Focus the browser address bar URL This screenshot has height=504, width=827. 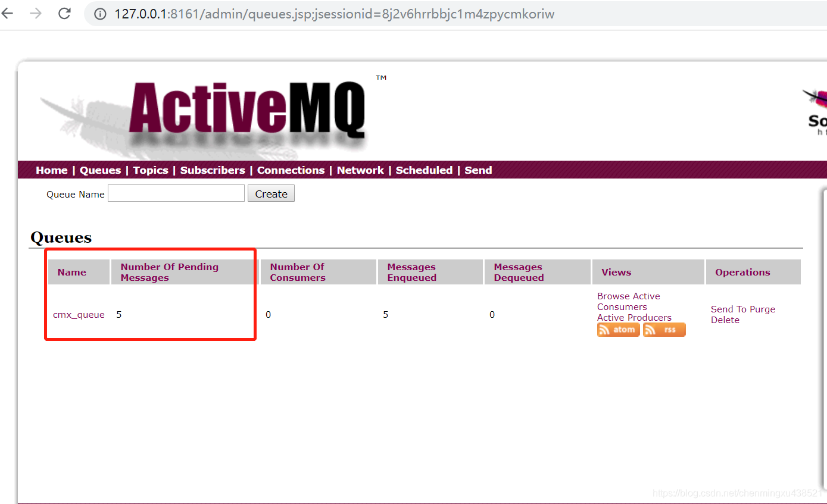click(x=334, y=14)
